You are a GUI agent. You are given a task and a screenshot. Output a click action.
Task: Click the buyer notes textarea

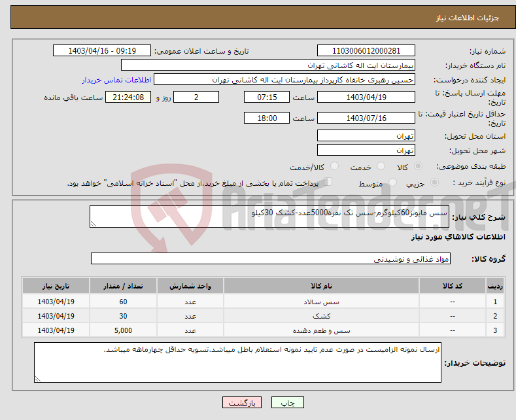click(237, 362)
